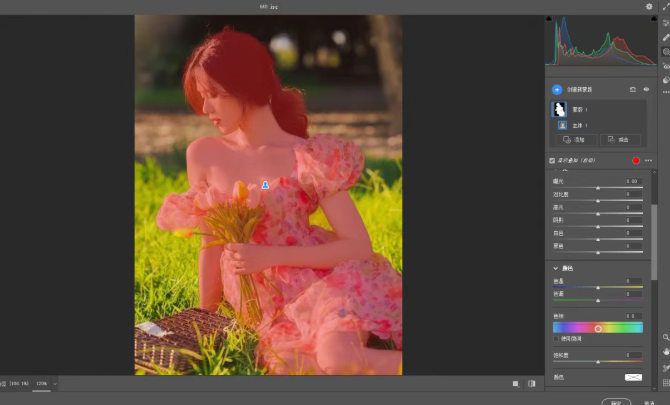Click the subject mask pin on photo
This screenshot has height=405, width=670.
point(265,185)
